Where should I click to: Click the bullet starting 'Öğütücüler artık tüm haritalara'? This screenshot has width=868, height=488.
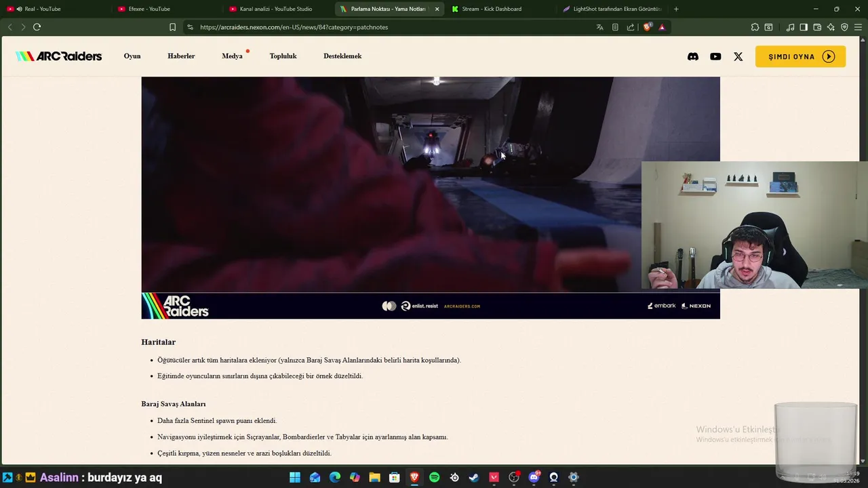(309, 360)
